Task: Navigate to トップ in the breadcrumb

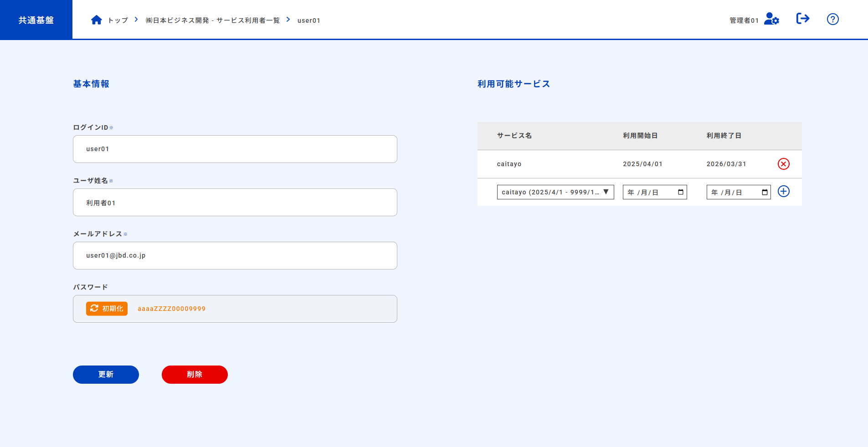Action: tap(118, 20)
